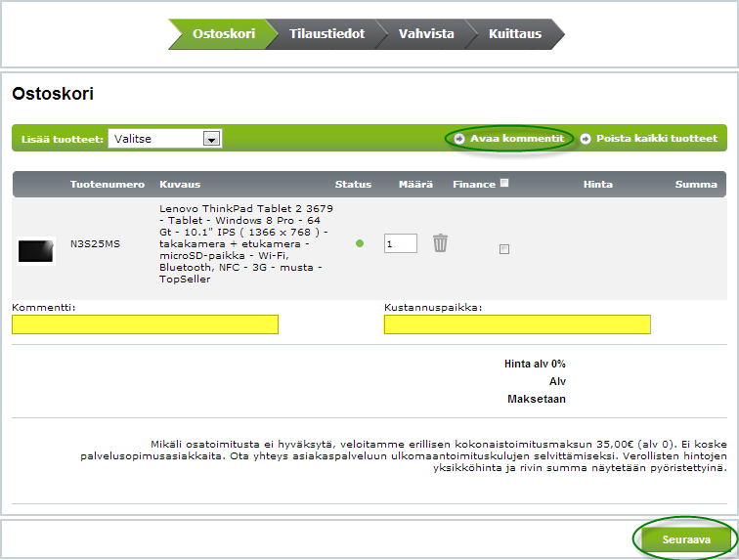Image resolution: width=739 pixels, height=560 pixels.
Task: Open the Lenovo tablet product thumbnail
Action: tap(36, 251)
